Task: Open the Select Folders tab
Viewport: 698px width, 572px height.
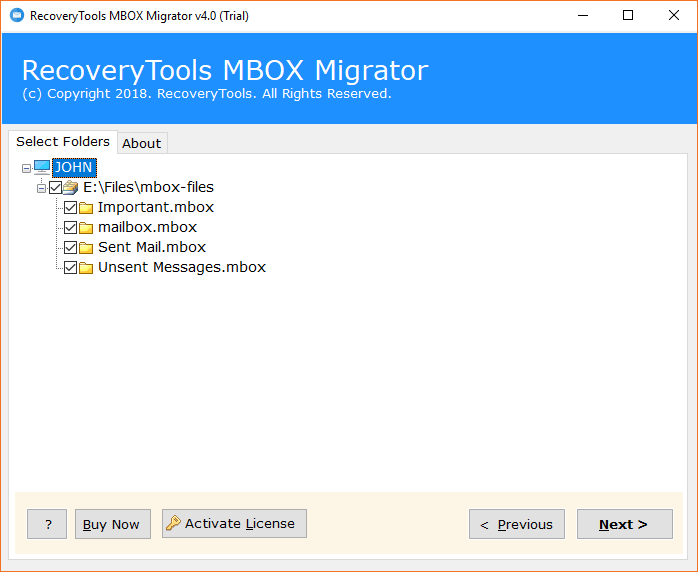Action: point(63,142)
